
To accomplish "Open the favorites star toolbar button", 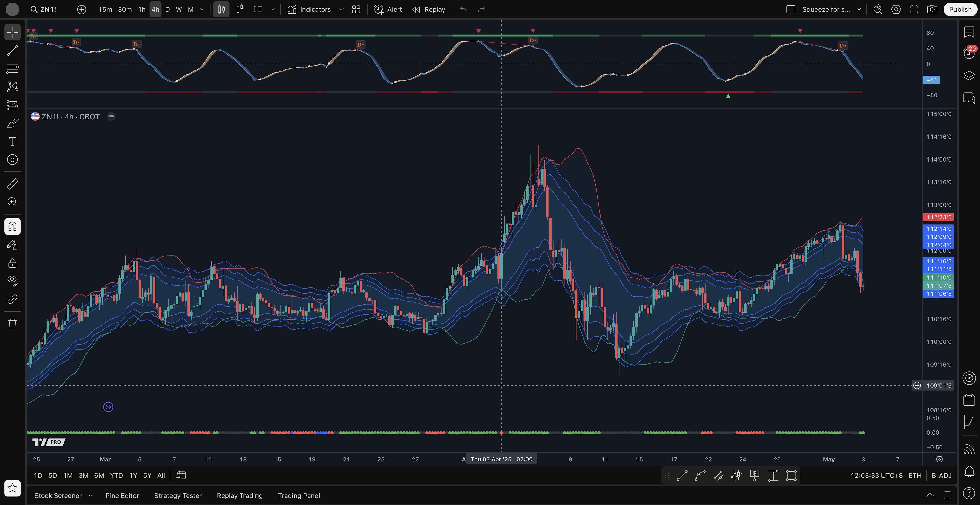I will 12,488.
